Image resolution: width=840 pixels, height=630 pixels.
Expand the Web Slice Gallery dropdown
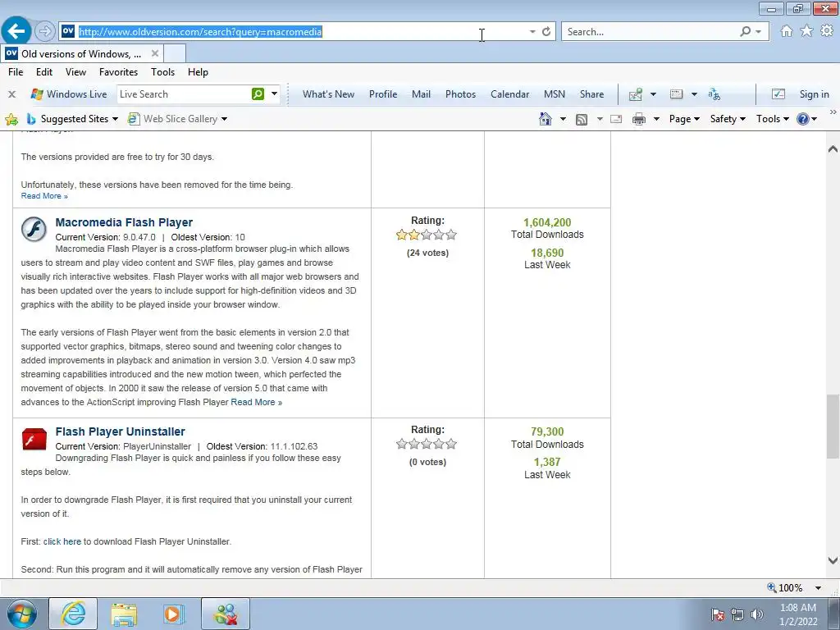[224, 119]
